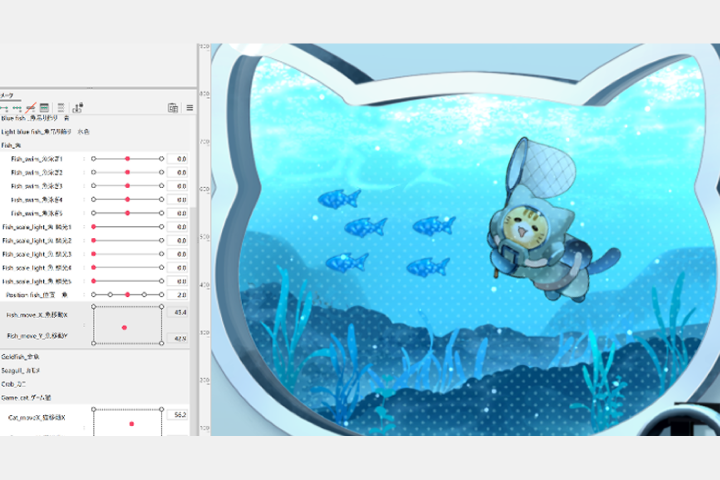Click the topmost blue fish in the canvas
This screenshot has width=720, height=480.
pyautogui.click(x=339, y=199)
